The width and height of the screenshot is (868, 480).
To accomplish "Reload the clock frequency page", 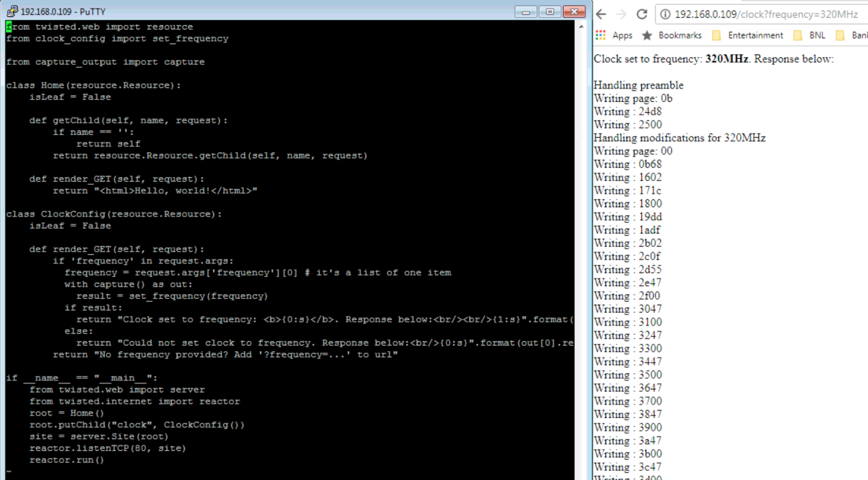I will (641, 14).
